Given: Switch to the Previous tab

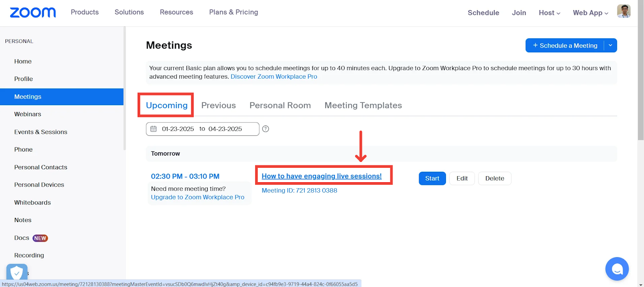Looking at the screenshot, I should coord(219,105).
